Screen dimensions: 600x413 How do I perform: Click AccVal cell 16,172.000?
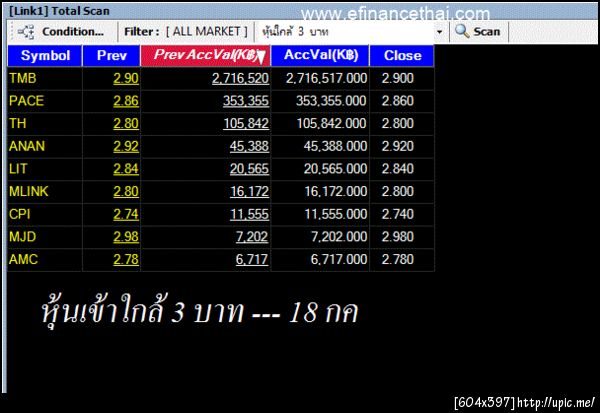[336, 191]
